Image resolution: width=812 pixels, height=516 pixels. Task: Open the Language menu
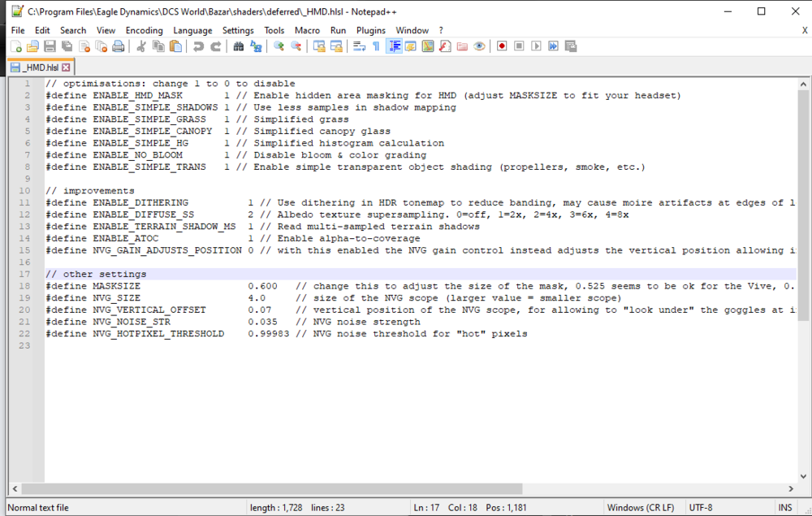coord(192,31)
